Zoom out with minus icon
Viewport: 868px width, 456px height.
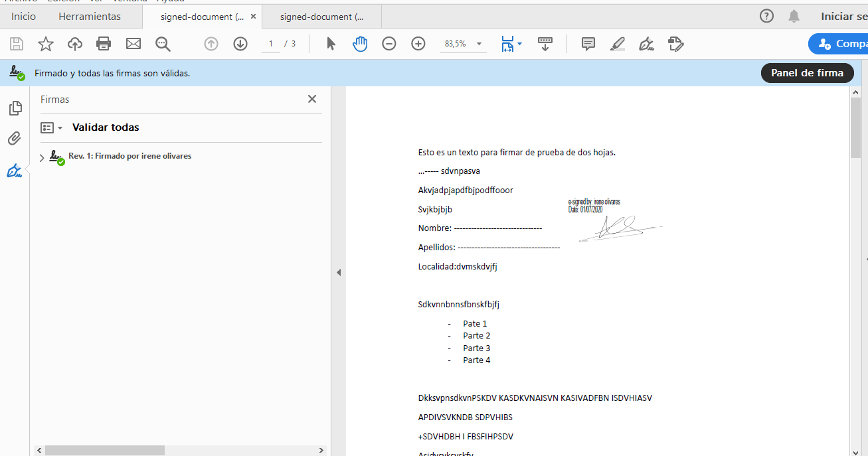389,44
